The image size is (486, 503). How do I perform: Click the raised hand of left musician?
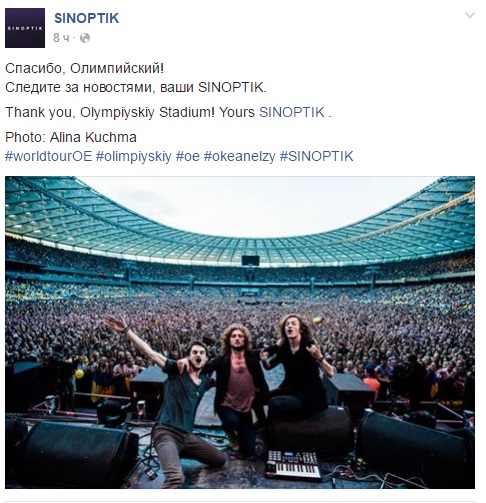(x=115, y=323)
